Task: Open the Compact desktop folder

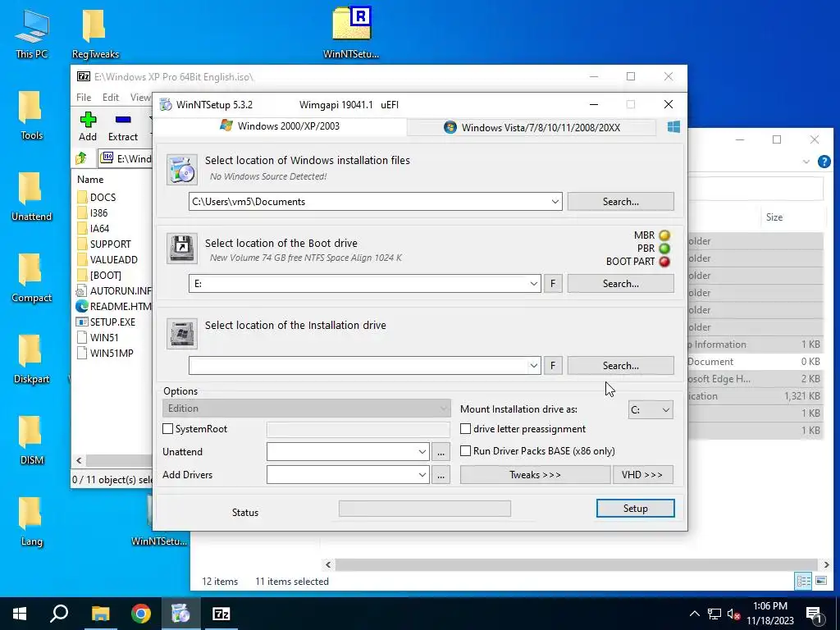Action: (x=31, y=278)
